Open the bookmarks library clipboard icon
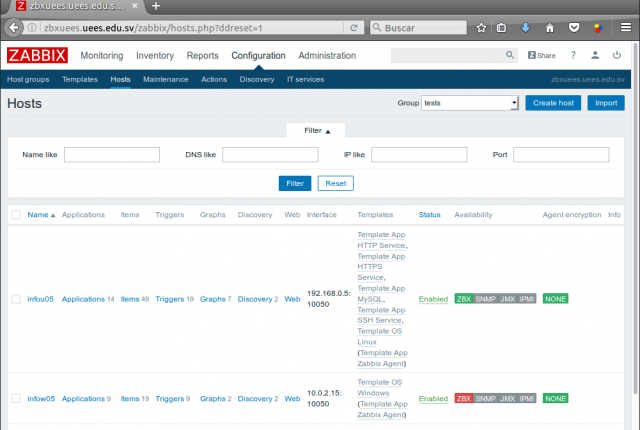Viewport: 640px width, 430px height. click(501, 28)
